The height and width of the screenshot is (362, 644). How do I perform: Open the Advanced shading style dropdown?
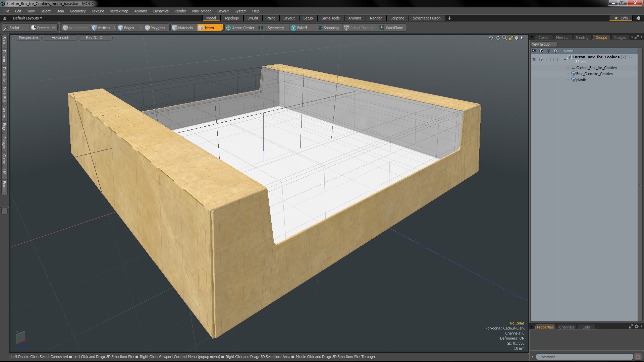pyautogui.click(x=60, y=38)
